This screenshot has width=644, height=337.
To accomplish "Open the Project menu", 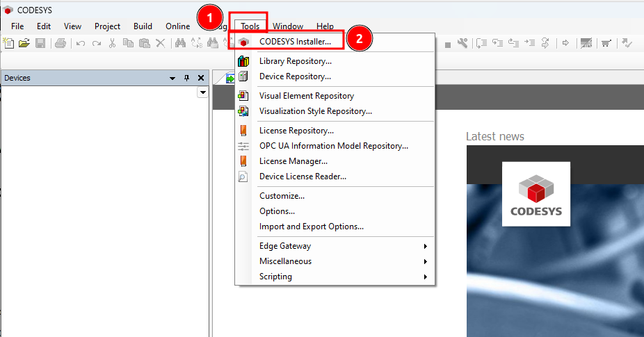I will pyautogui.click(x=107, y=26).
